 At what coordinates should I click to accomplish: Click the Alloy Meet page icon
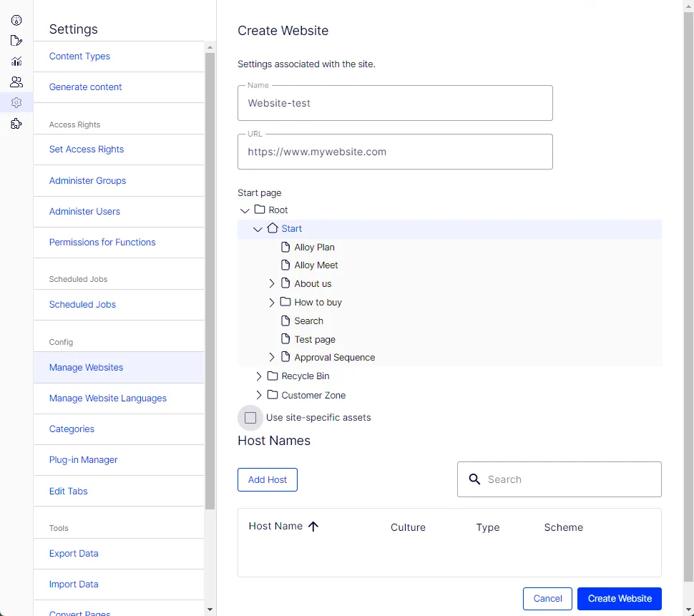pyautogui.click(x=285, y=265)
